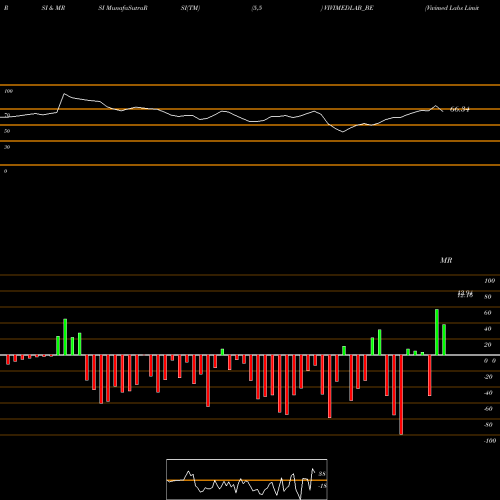Click the '100' label on the RSI axis
500x500 pixels.
[x=9, y=91]
